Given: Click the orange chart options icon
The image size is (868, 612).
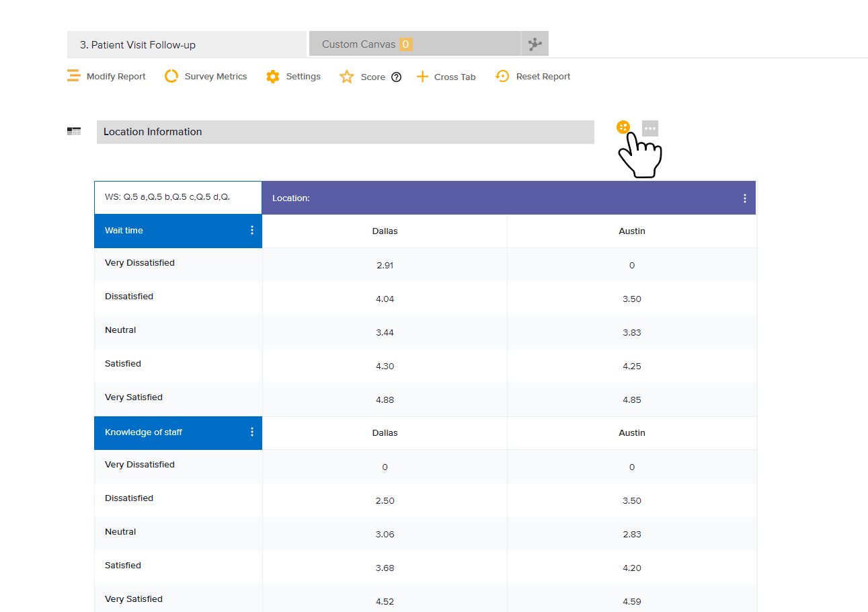Looking at the screenshot, I should tap(623, 127).
